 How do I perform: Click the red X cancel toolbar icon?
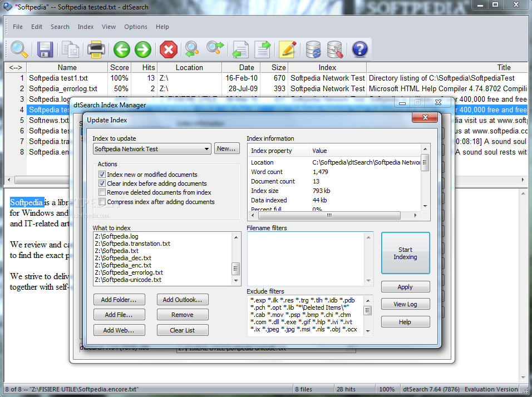click(168, 49)
